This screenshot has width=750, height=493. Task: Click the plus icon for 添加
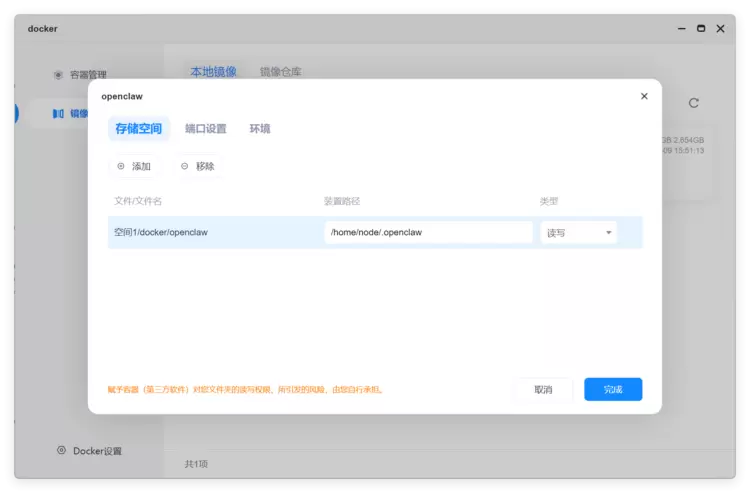tap(122, 166)
